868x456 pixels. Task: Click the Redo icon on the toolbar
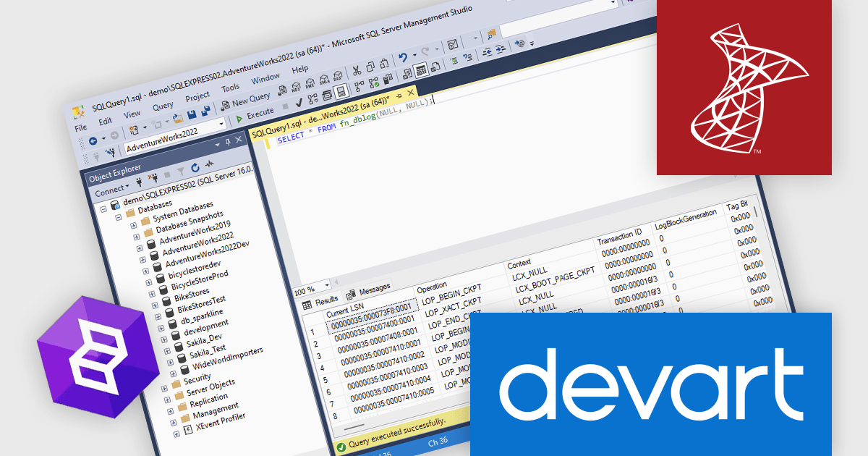pos(425,51)
